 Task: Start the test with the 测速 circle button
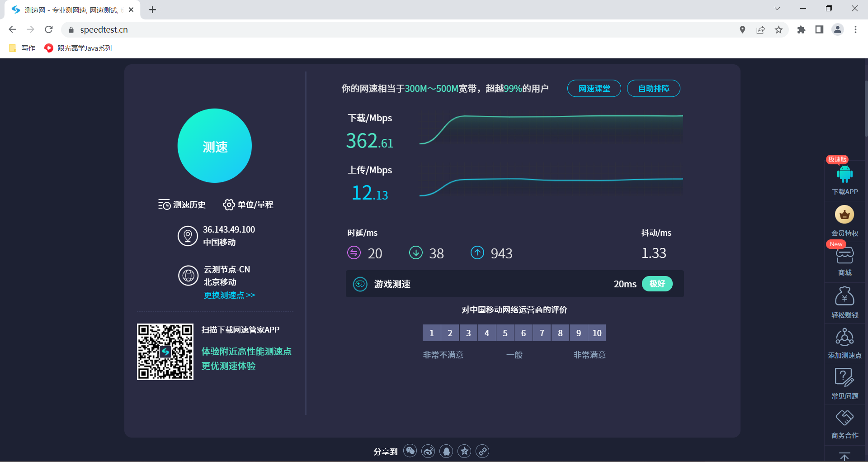[215, 146]
